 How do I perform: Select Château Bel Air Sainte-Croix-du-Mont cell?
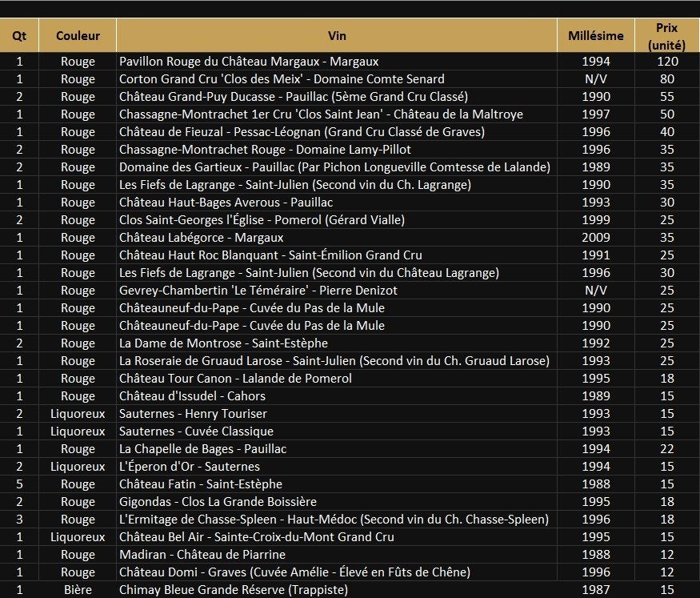coord(337,537)
